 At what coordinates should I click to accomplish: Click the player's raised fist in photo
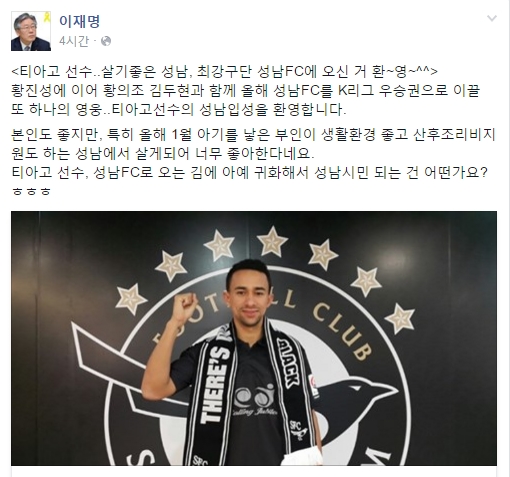click(184, 306)
